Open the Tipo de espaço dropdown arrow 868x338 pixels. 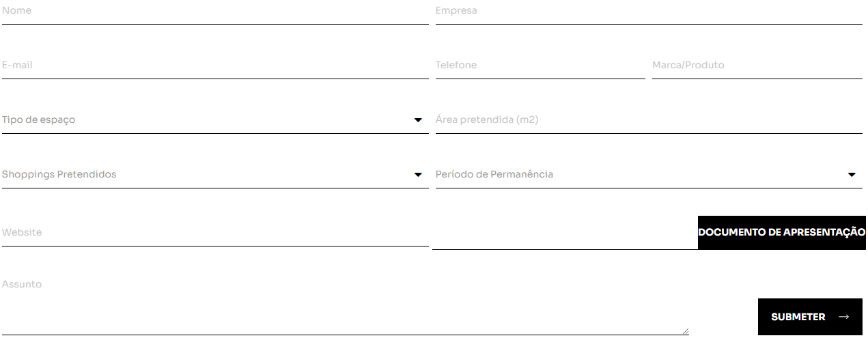tap(418, 120)
